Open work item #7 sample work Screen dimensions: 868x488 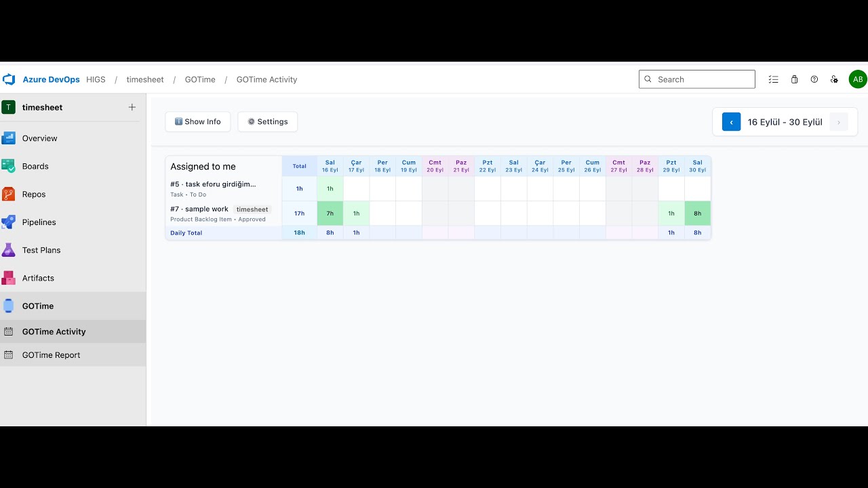click(x=199, y=209)
